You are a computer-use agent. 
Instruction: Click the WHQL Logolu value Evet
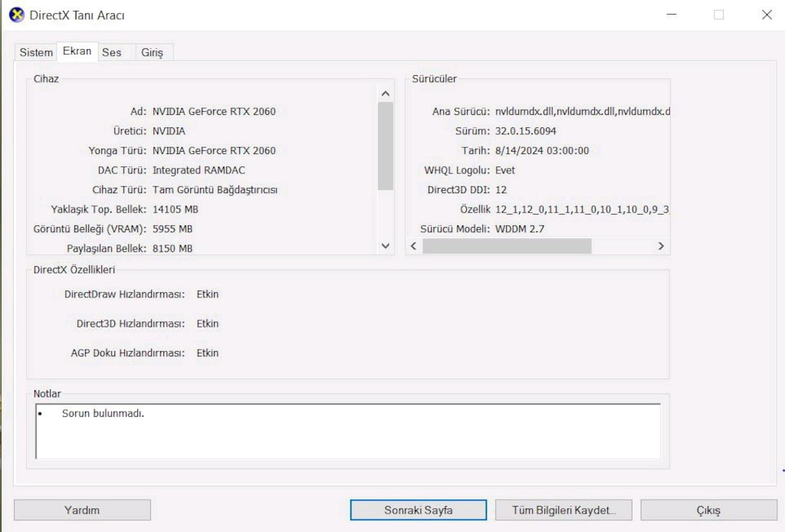505,170
